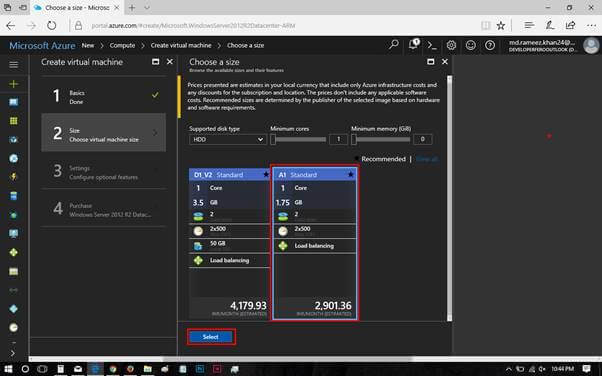Open the browser share icon
The height and width of the screenshot is (376, 602).
pos(570,25)
